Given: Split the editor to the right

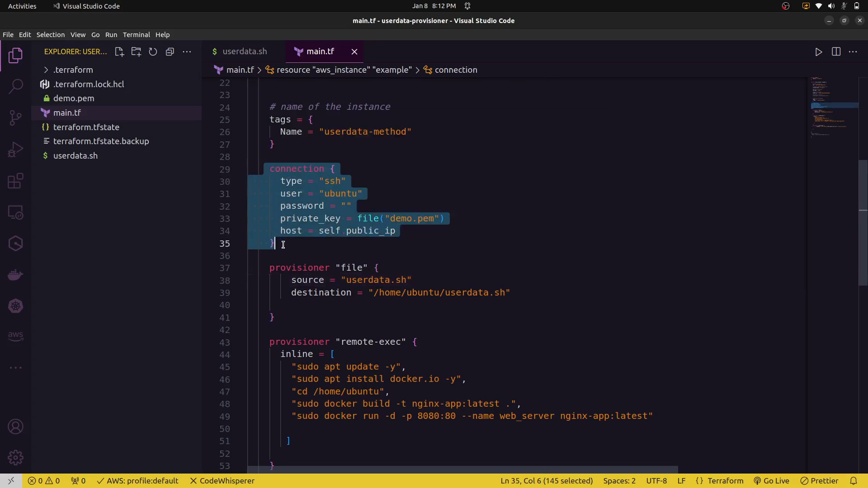Looking at the screenshot, I should (x=836, y=52).
